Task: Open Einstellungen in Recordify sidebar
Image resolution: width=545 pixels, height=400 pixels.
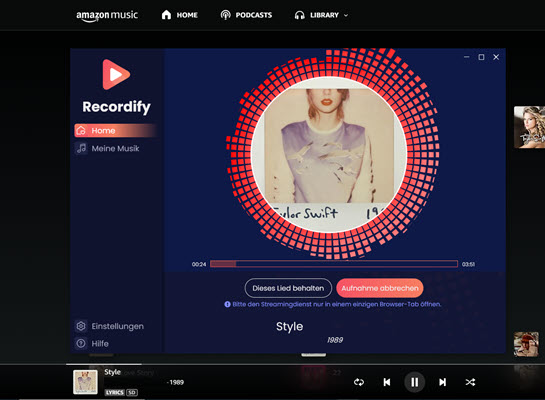Action: (110, 326)
